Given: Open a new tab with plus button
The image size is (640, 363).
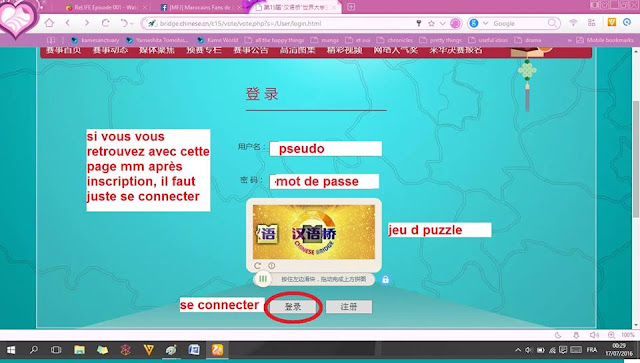Looking at the screenshot, I should point(351,7).
